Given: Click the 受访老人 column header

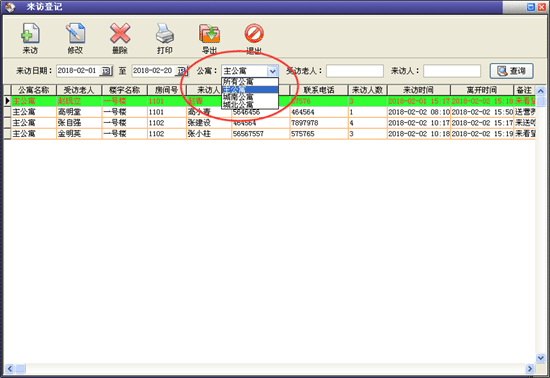Looking at the screenshot, I should click(x=79, y=90).
